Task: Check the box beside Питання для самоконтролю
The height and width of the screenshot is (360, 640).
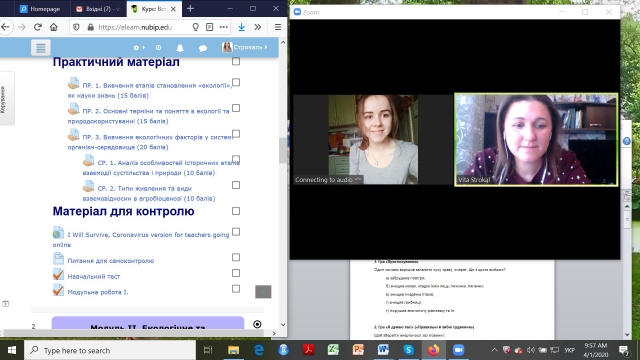Action: point(236,257)
